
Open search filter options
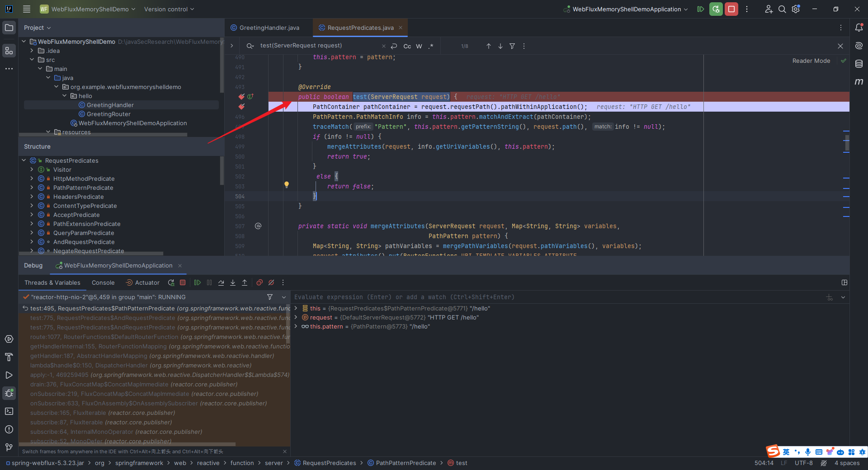[512, 46]
